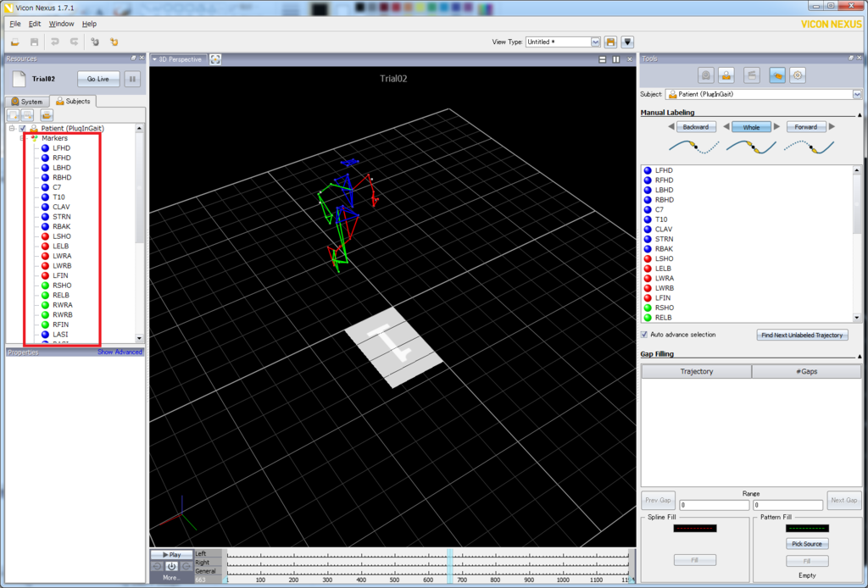This screenshot has height=588, width=868.
Task: Open Help menu
Action: [x=89, y=24]
